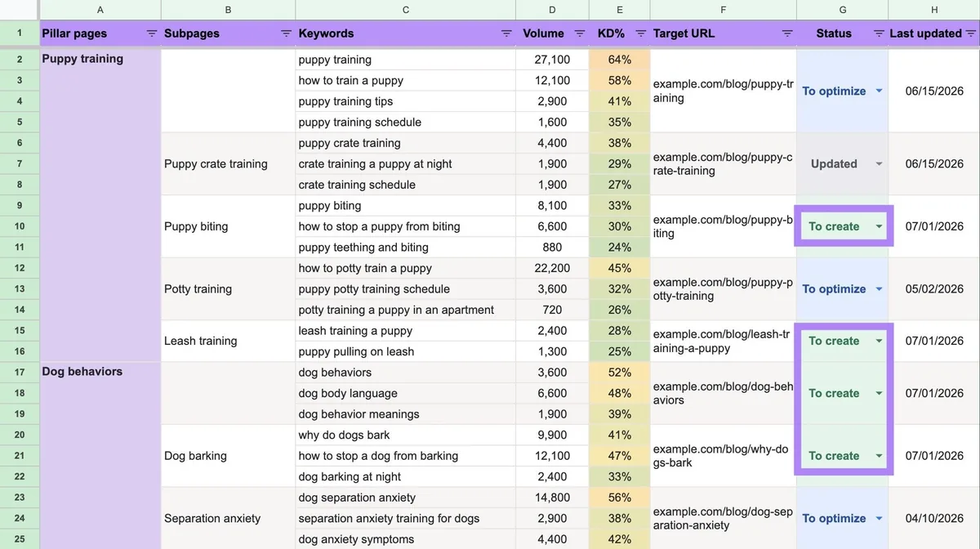Viewport: 980px width, 549px height.
Task: Open the Separation anxiety status dropdown
Action: pos(879,518)
